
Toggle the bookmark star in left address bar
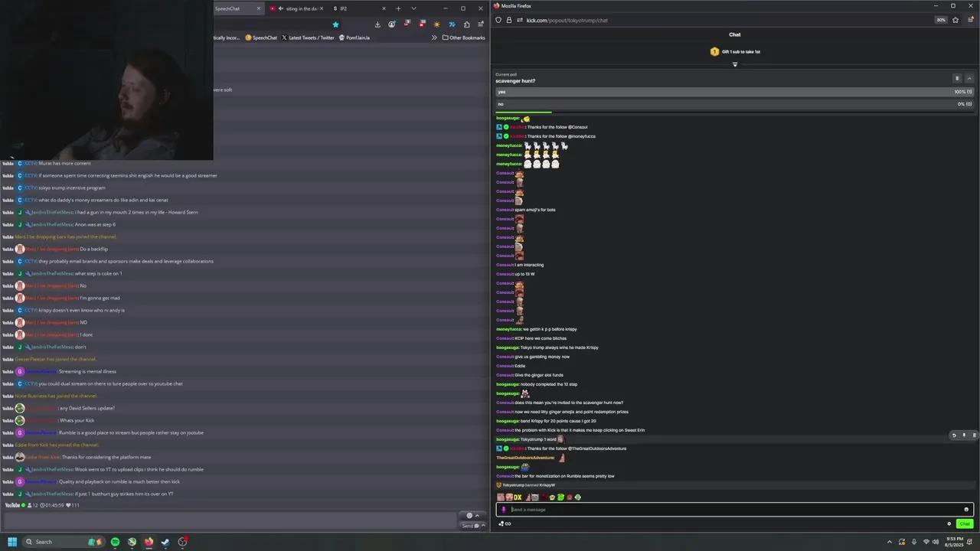click(x=335, y=24)
